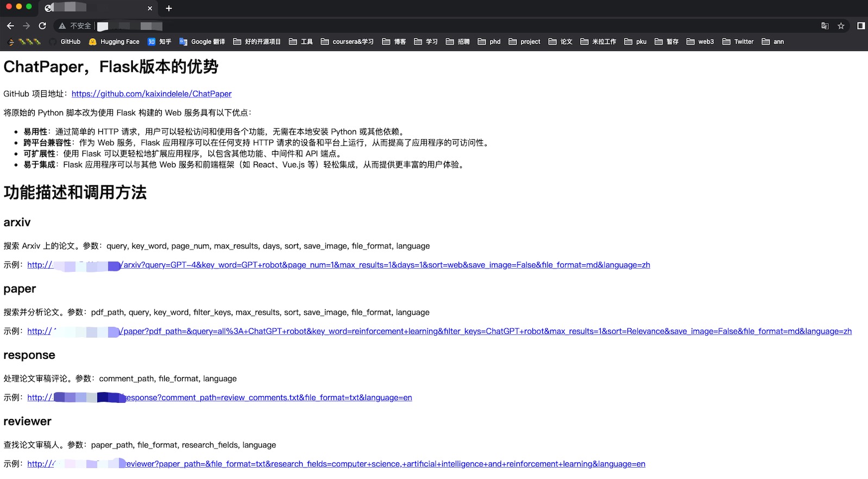This screenshot has height=479, width=868.
Task: Close the current browser tab
Action: point(150,8)
